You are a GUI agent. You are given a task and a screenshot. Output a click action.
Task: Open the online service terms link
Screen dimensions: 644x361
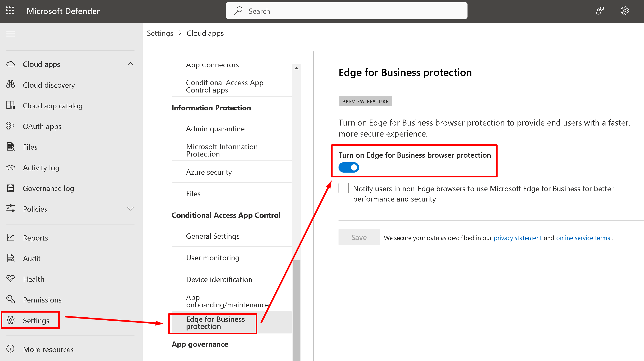(x=583, y=238)
